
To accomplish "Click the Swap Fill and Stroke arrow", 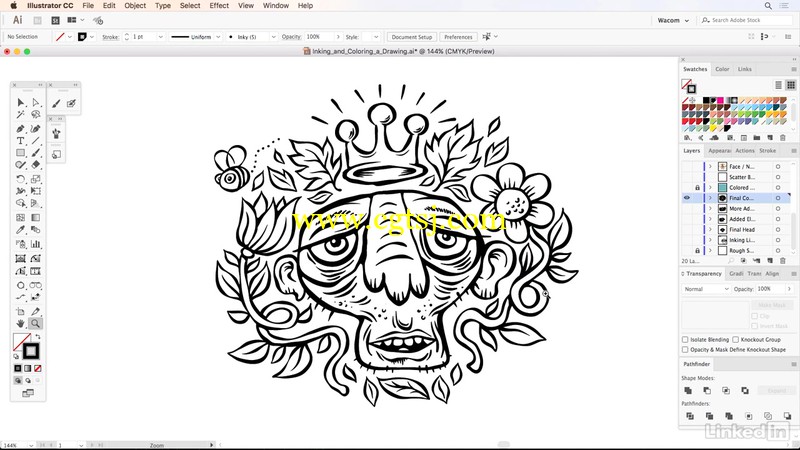I will 38,337.
